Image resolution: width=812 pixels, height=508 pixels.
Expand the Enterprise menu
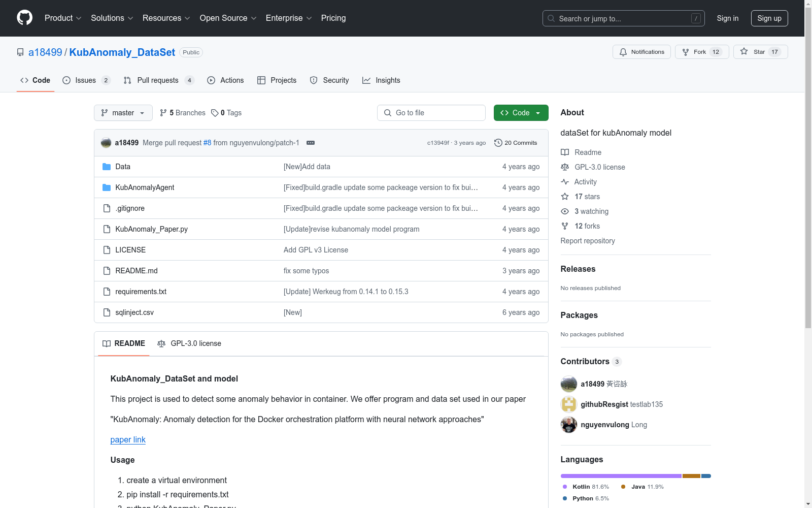pyautogui.click(x=289, y=18)
